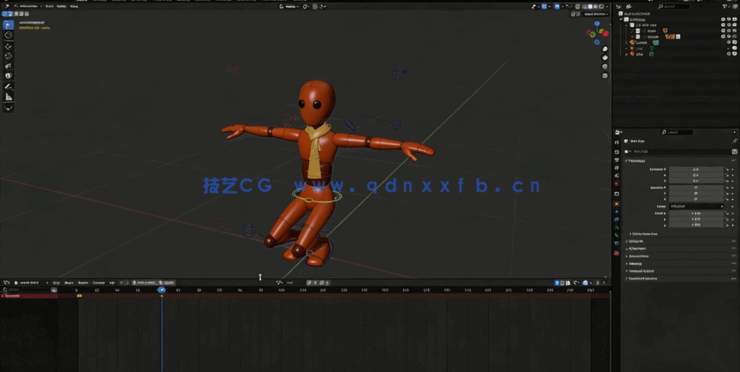Open the orange Object properties tab
740x372 pixels.
coord(617,204)
